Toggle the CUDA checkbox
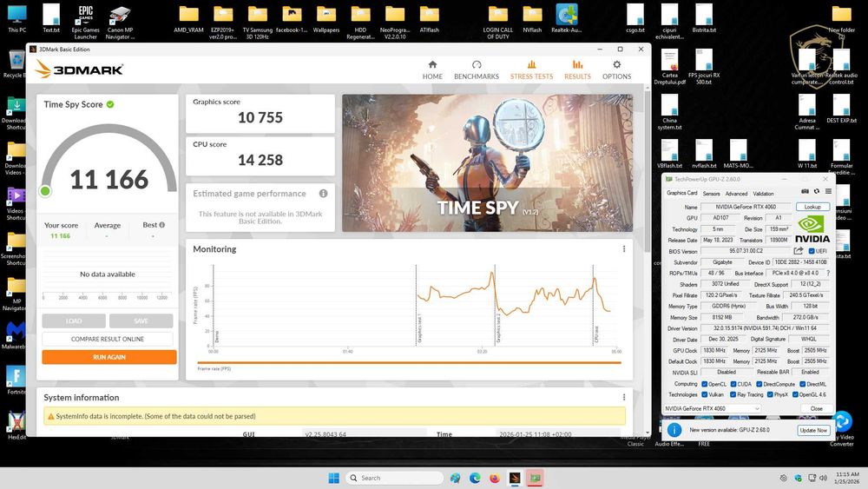Viewport: 868px width, 489px height. pos(733,384)
